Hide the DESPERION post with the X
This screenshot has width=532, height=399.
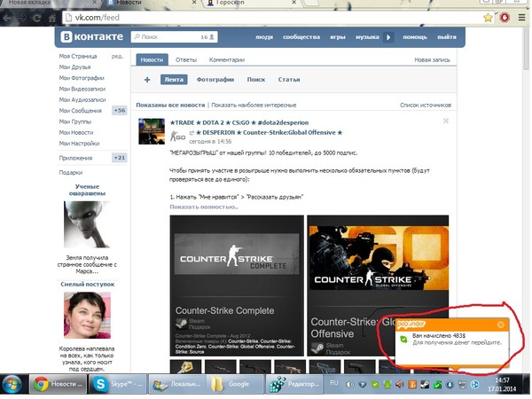point(446,121)
